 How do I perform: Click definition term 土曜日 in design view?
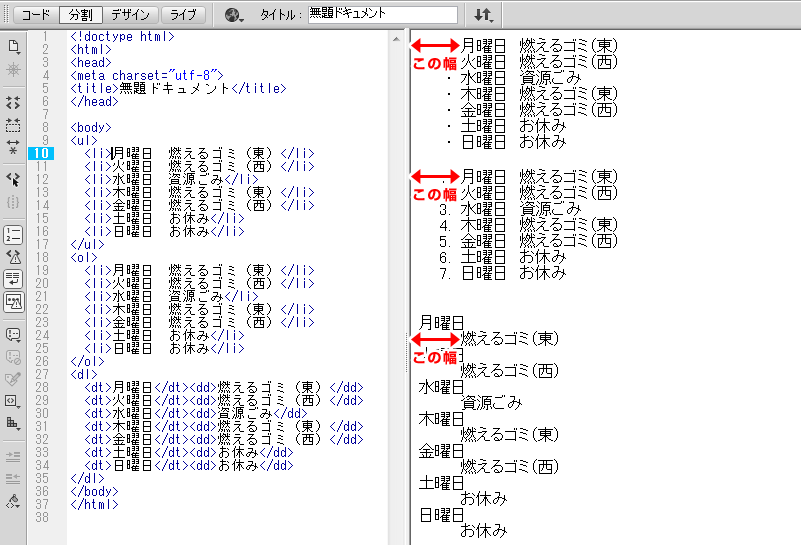(441, 483)
